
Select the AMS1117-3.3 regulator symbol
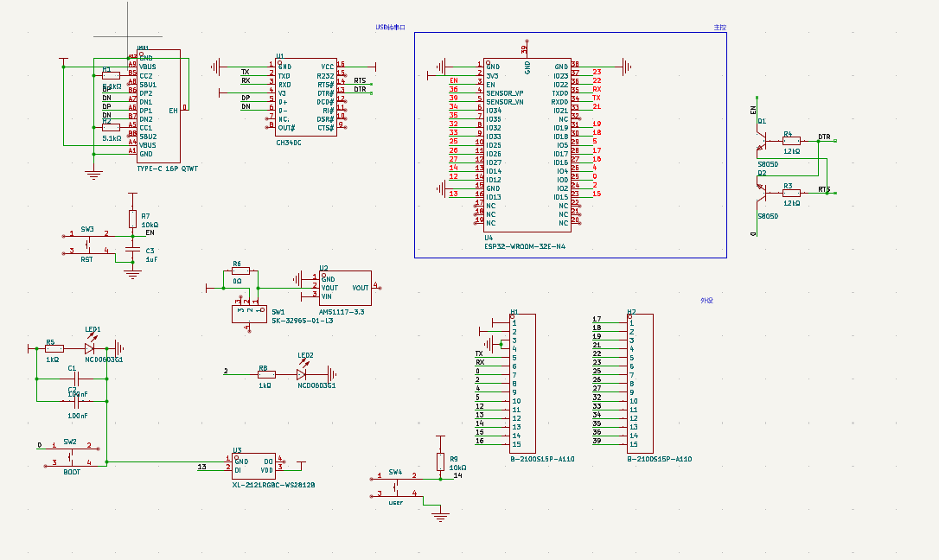344,287
